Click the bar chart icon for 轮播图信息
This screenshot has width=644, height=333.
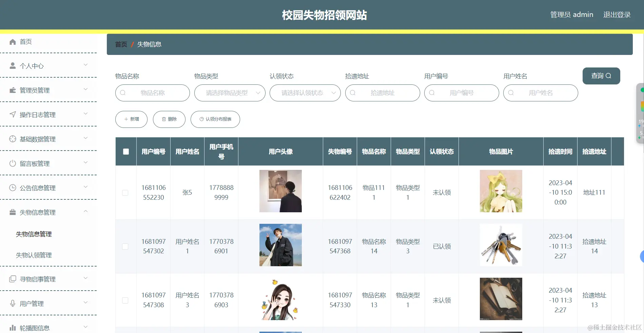[13, 328]
